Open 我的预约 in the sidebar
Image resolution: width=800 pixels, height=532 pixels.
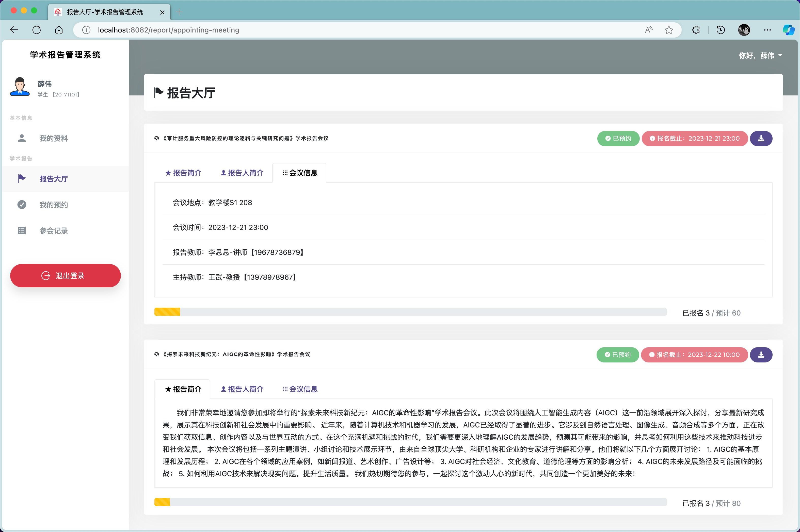point(54,205)
